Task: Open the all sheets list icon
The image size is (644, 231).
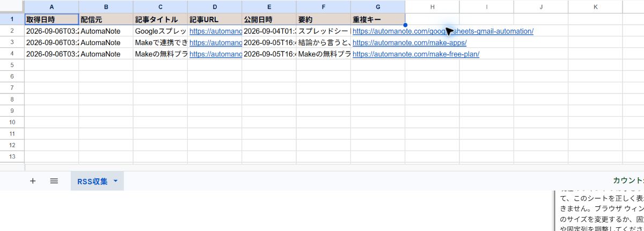Action: [54, 181]
